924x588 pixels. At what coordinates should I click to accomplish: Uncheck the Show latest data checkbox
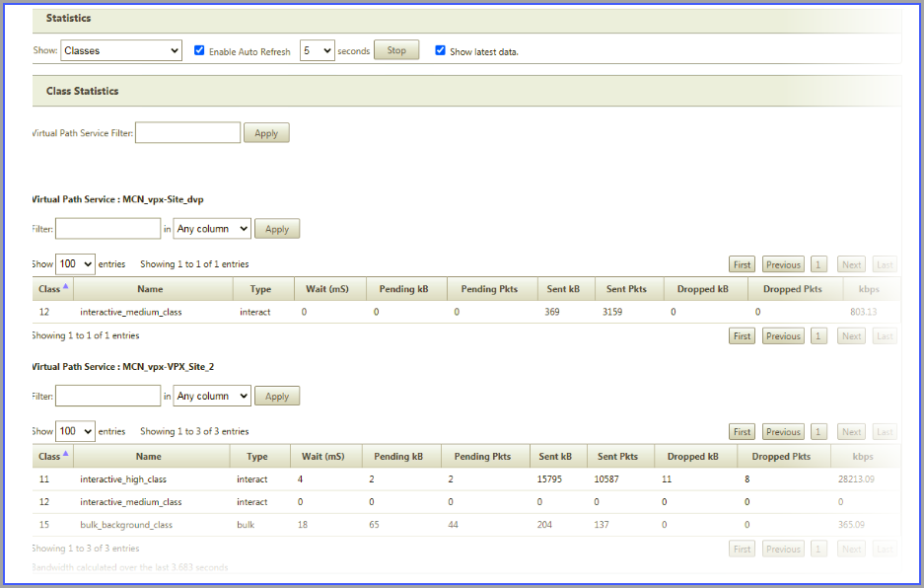tap(440, 50)
